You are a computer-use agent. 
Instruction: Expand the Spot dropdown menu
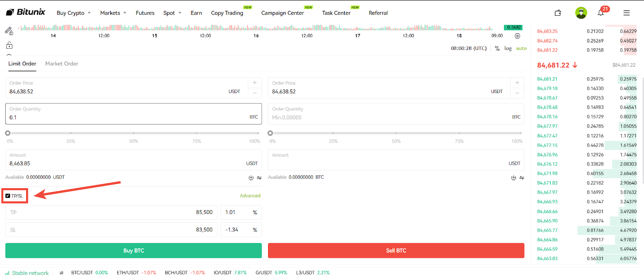[172, 13]
